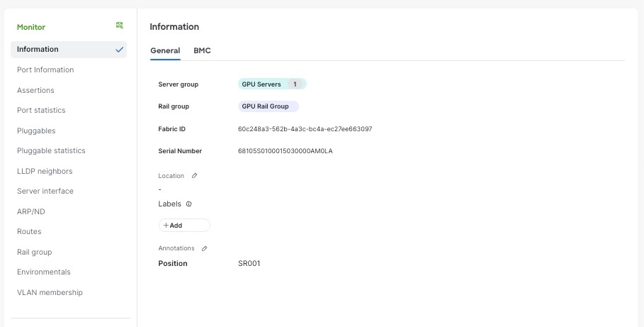Click the GPU Servers group chip
The width and height of the screenshot is (644, 327).
272,84
